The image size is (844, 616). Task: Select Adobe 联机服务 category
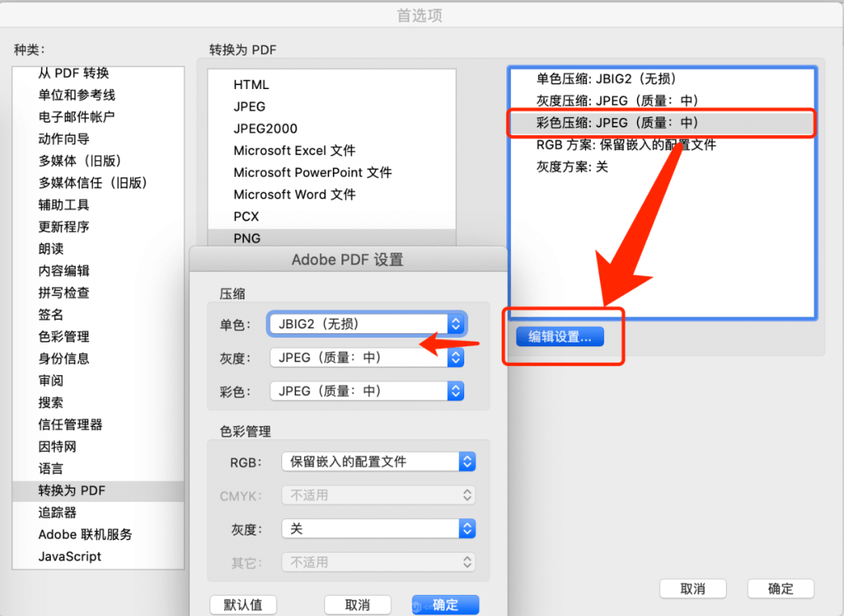(98, 535)
